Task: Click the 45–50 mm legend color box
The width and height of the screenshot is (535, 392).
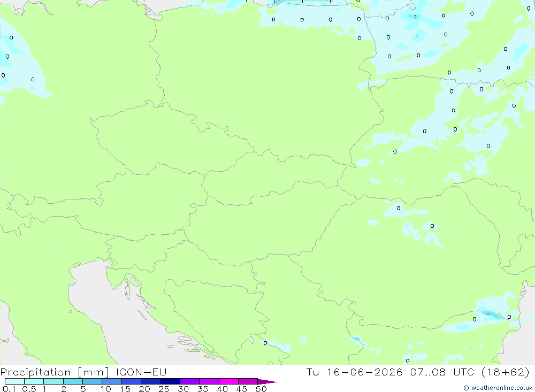Action: (248, 381)
